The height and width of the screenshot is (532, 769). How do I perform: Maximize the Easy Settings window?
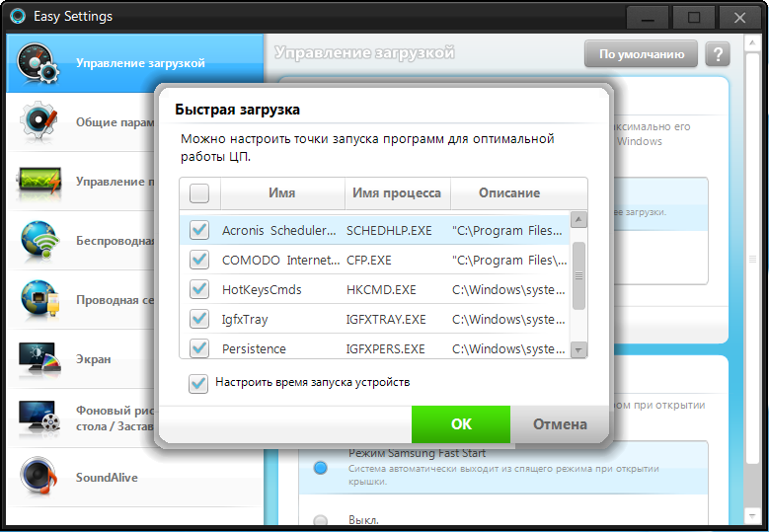[694, 18]
